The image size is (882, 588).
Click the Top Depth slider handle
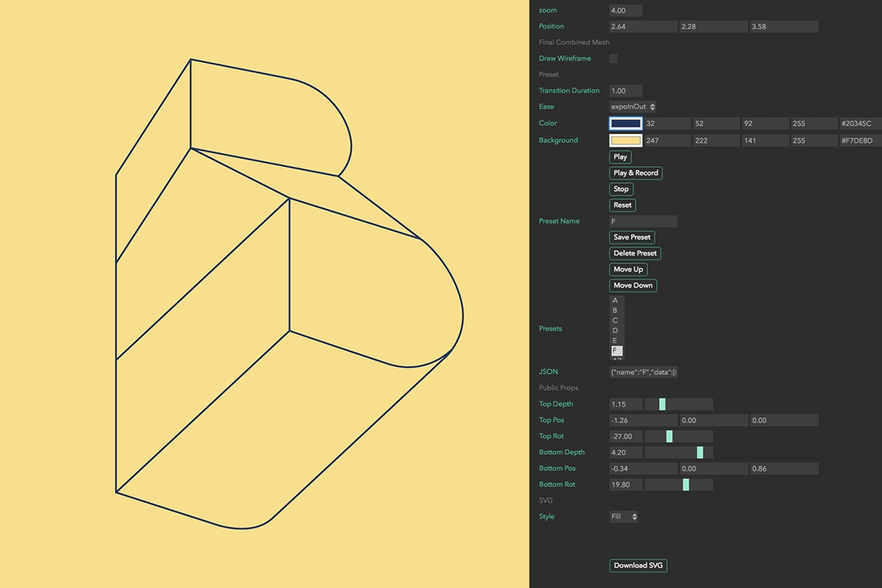click(x=662, y=404)
